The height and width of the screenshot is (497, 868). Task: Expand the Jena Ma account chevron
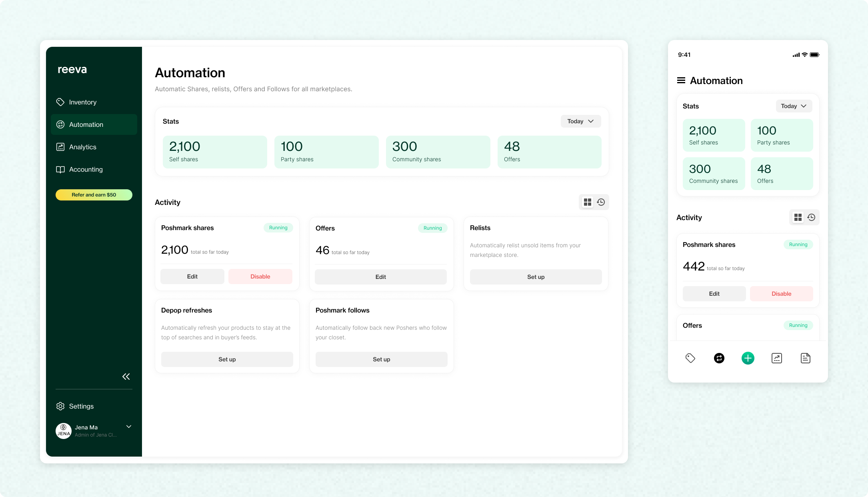(x=129, y=427)
